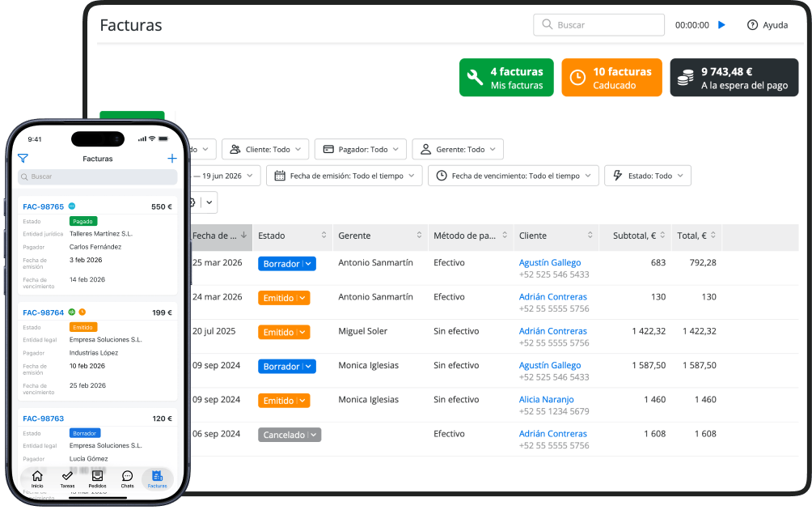
Task: Change Cancelado status for 06 sep 2024
Action: tap(290, 435)
